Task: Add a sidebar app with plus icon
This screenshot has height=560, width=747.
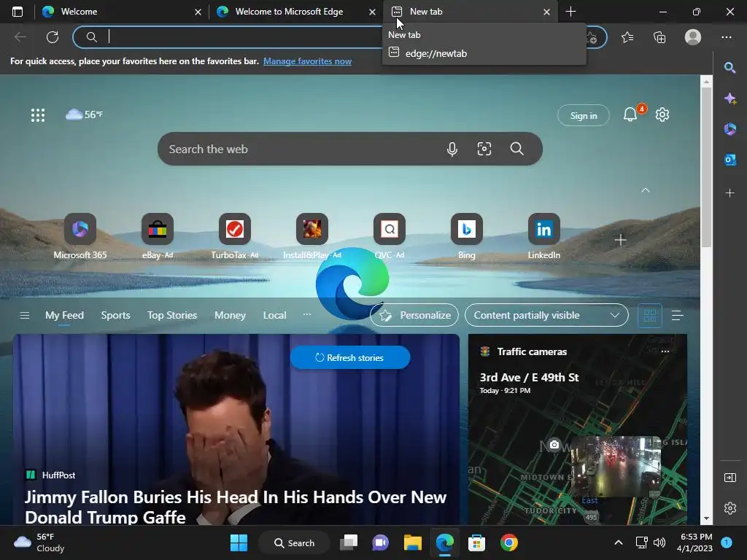Action: pos(729,192)
